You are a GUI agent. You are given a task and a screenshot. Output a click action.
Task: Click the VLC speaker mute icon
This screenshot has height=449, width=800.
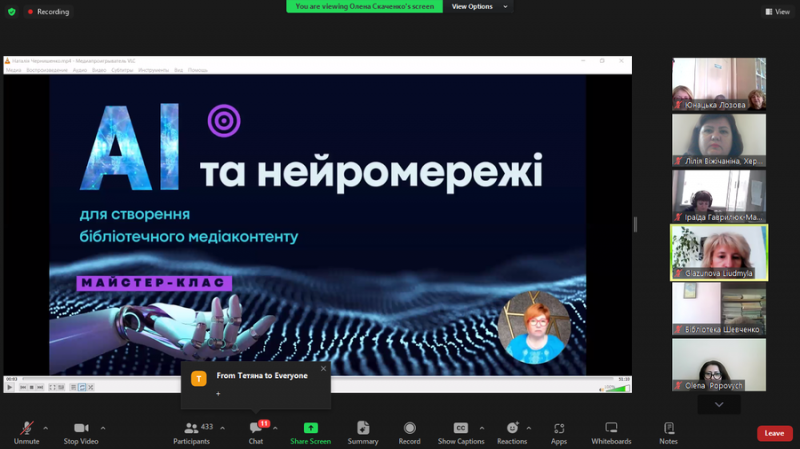pos(602,389)
